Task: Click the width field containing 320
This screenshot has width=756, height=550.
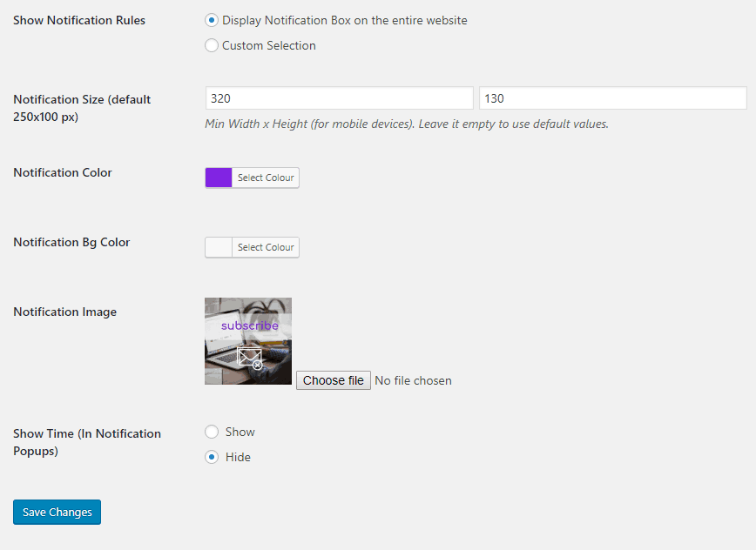Action: (x=339, y=97)
